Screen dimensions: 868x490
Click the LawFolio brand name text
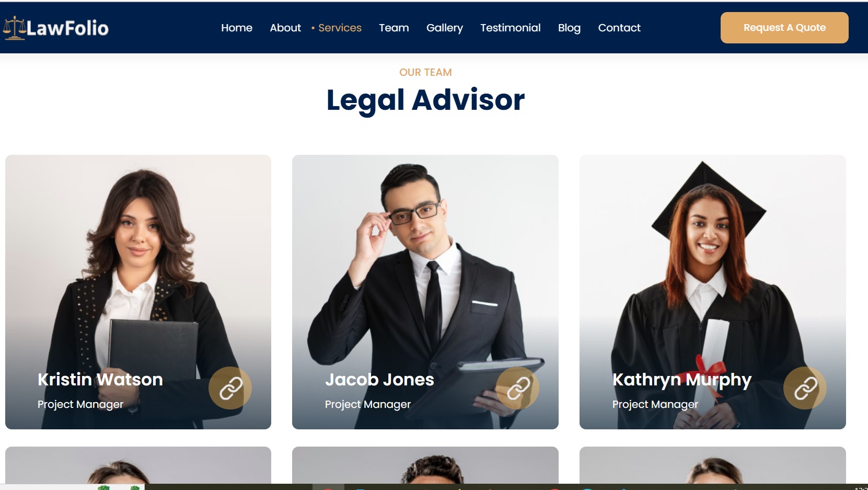tap(67, 28)
